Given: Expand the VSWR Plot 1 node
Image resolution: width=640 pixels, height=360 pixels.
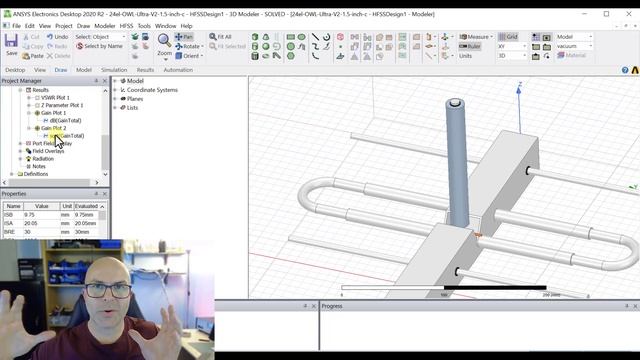Looking at the screenshot, I should [29, 98].
